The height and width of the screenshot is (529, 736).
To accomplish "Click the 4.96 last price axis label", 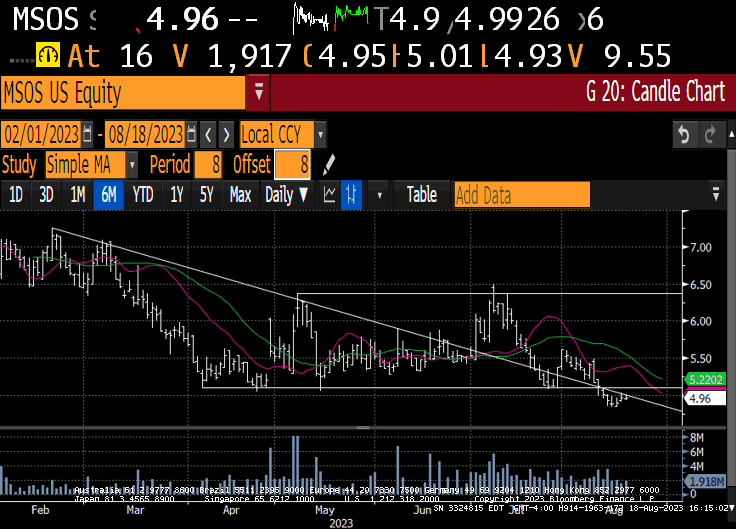I will pos(705,399).
